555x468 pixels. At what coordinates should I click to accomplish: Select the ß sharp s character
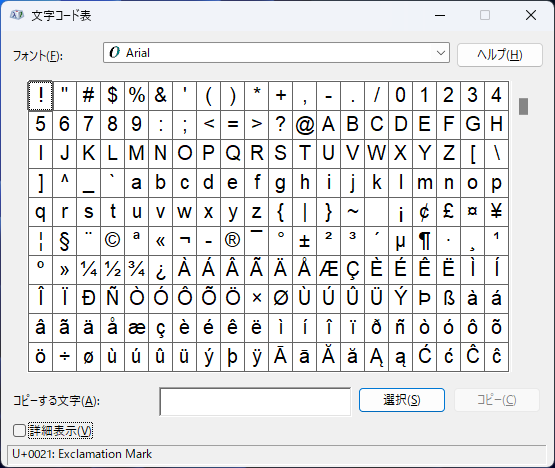448,299
